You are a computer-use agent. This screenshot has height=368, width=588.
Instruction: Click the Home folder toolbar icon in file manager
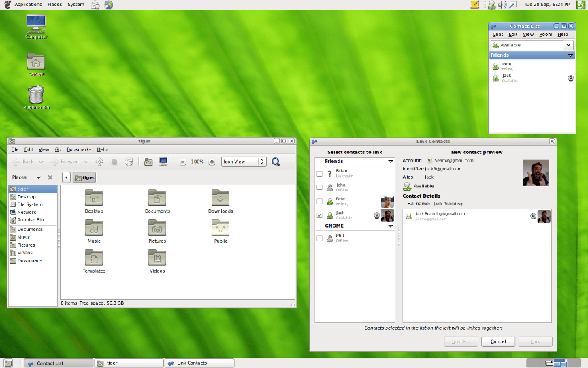148,162
